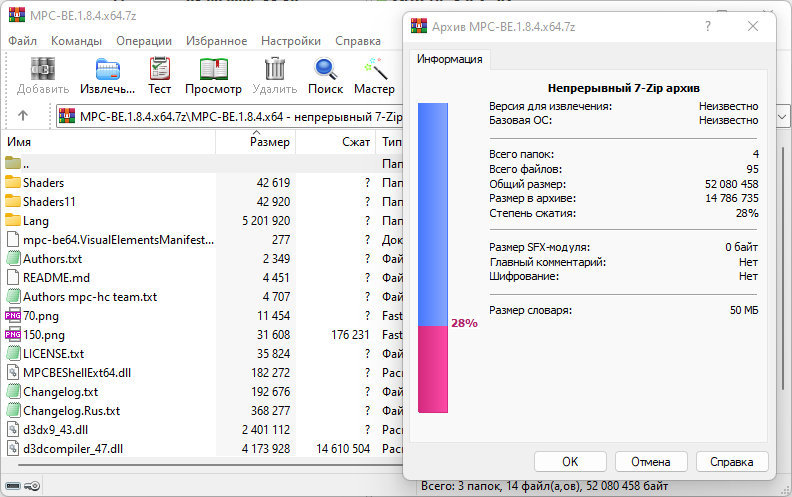
Task: Click the Добавить toolbar icon
Action: [42, 69]
